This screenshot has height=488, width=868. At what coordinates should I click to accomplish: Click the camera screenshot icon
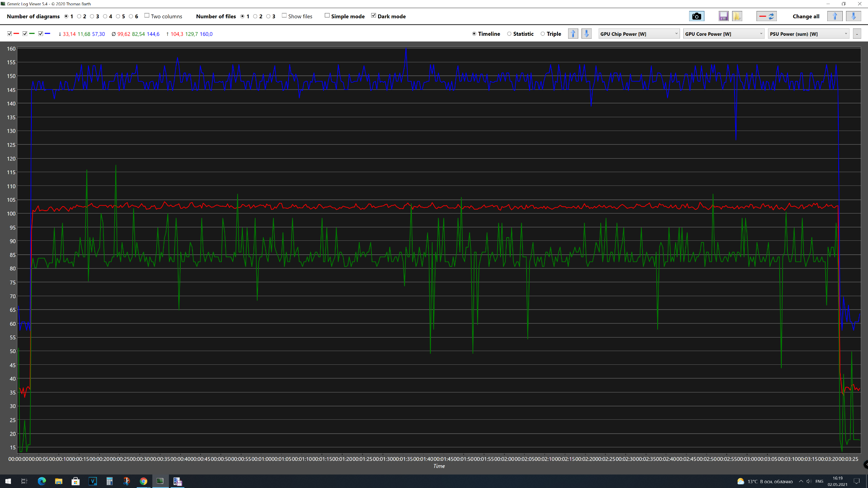point(696,16)
